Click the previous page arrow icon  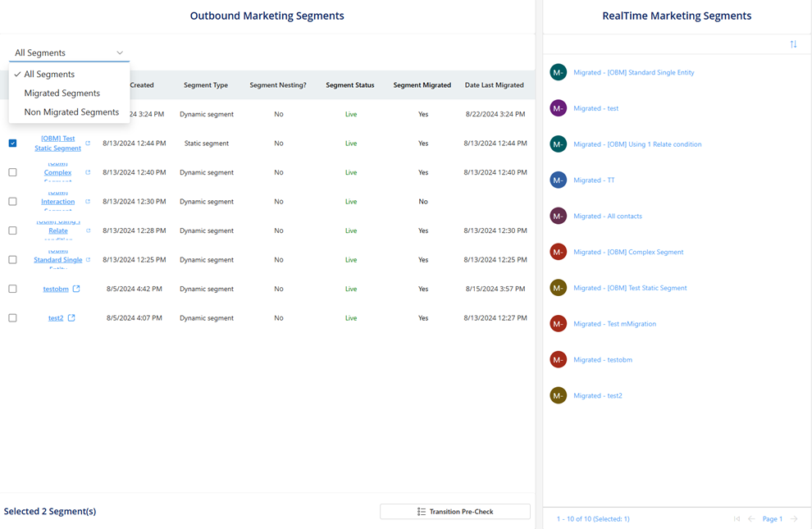pyautogui.click(x=751, y=518)
